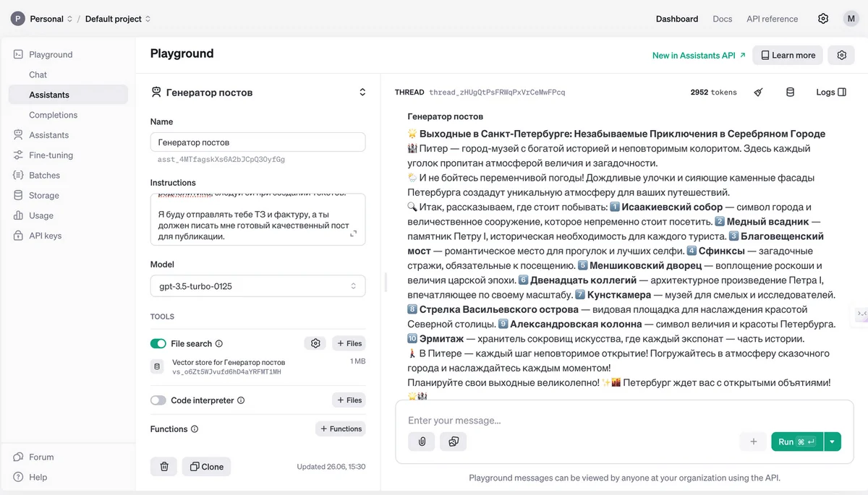Viewport: 868px width, 495px height.
Task: Click the thread storage database icon
Action: pyautogui.click(x=790, y=92)
